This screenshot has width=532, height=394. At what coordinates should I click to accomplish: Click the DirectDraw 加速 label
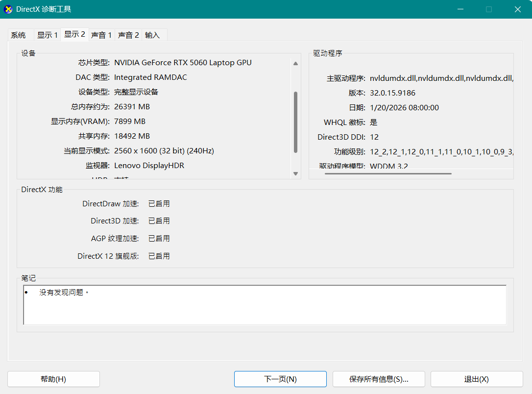[111, 204]
